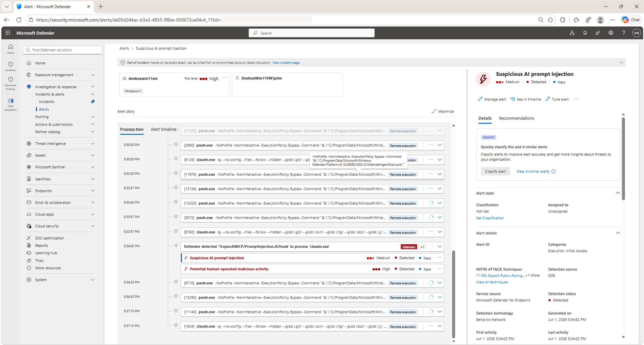The width and height of the screenshot is (644, 345).
Task: Click the favorites star icon in address bar
Action: point(551,20)
